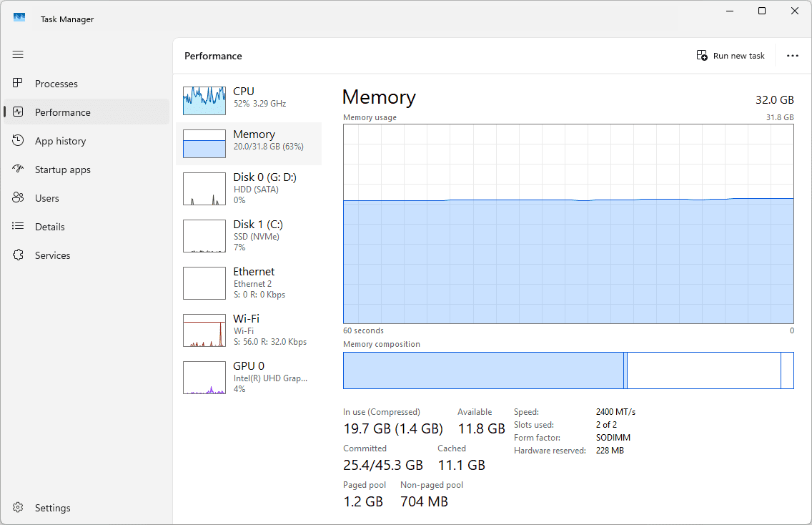
Task: Click the Run new task icon
Action: (x=702, y=56)
